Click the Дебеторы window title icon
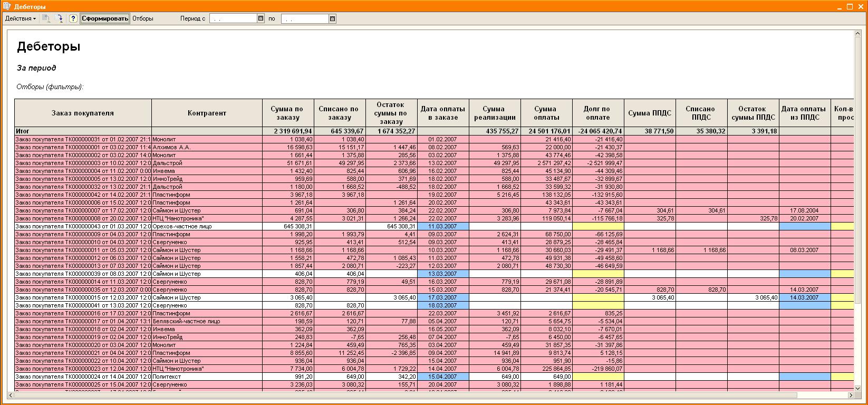Image resolution: width=868 pixels, height=405 pixels. pyautogui.click(x=7, y=6)
